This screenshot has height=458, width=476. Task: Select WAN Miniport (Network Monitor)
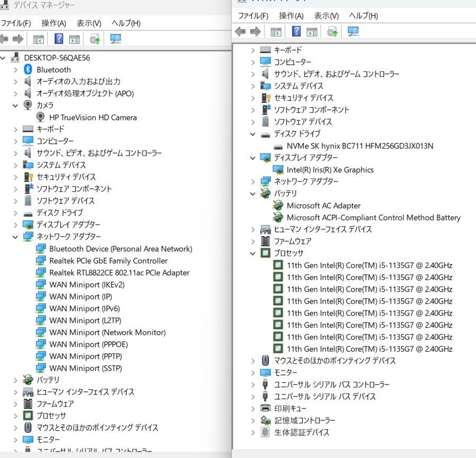coord(107,332)
